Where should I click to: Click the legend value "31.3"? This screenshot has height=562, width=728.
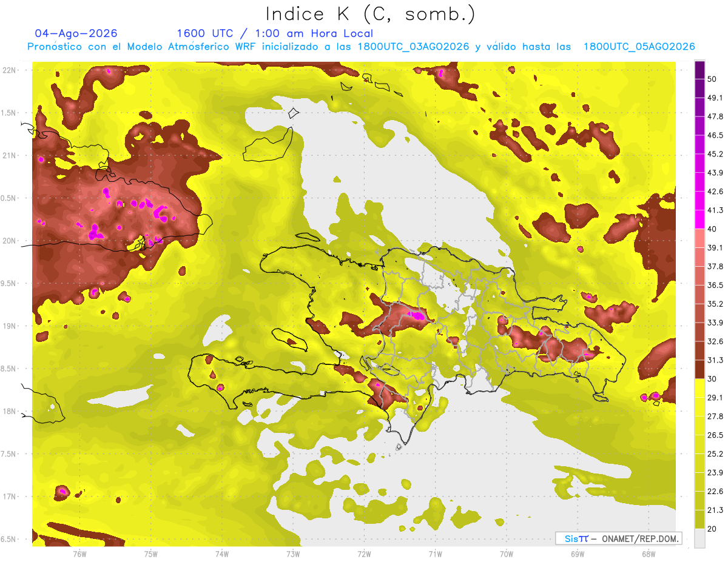(x=716, y=360)
